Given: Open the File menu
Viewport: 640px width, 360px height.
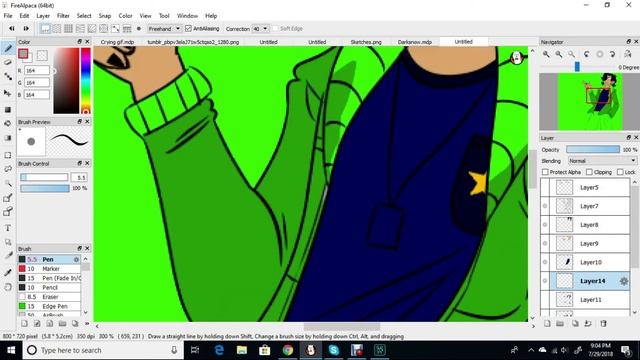Looking at the screenshot, I should (x=8, y=16).
